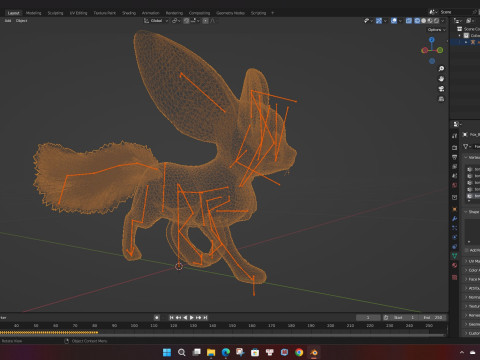Jump to the timeline start frame
The height and width of the screenshot is (360, 480).
[x=172, y=318]
